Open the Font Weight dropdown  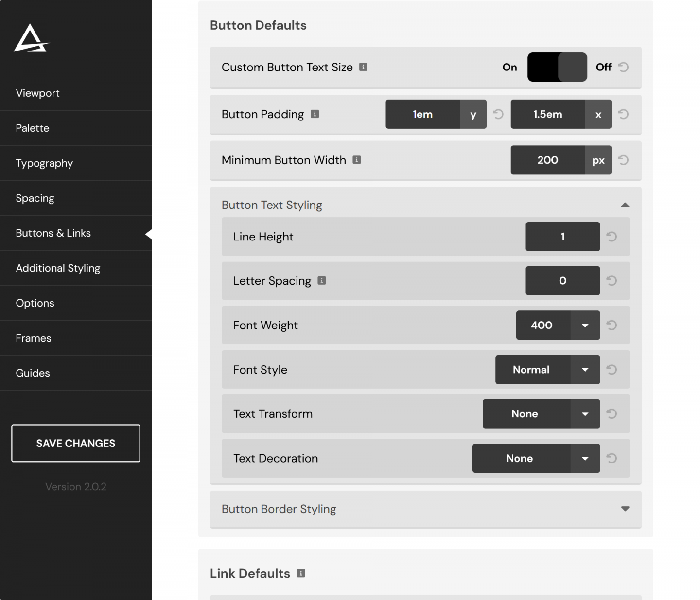(558, 325)
